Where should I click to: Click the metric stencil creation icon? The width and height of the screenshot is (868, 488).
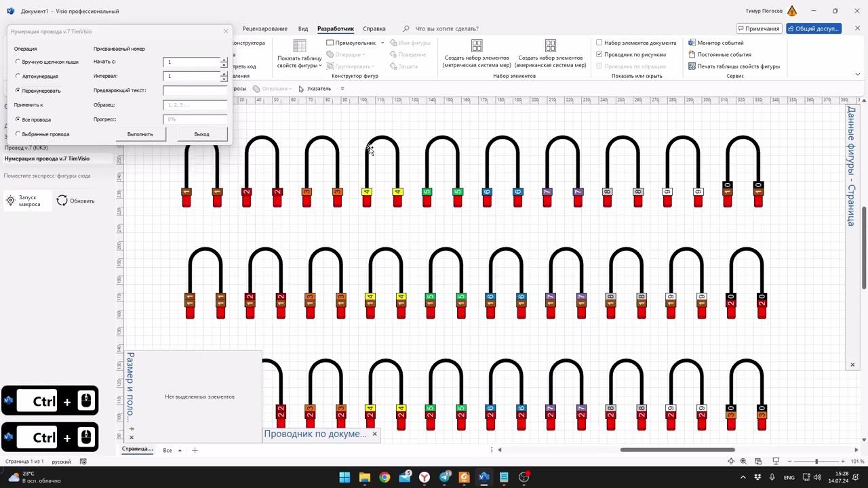[477, 45]
